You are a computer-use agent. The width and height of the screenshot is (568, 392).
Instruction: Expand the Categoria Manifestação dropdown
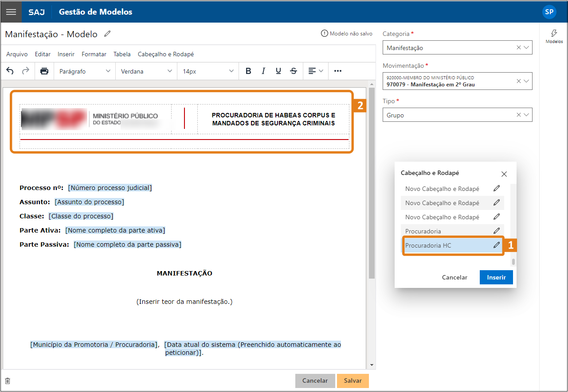(526, 47)
